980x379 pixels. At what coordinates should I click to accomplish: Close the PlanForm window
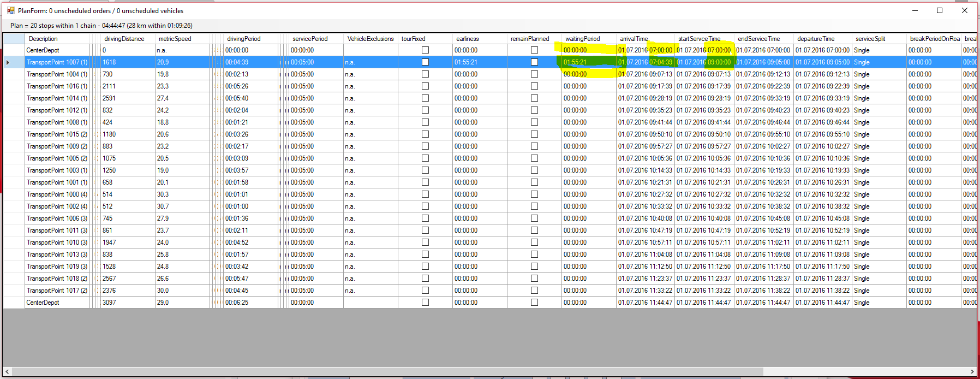[x=965, y=10]
